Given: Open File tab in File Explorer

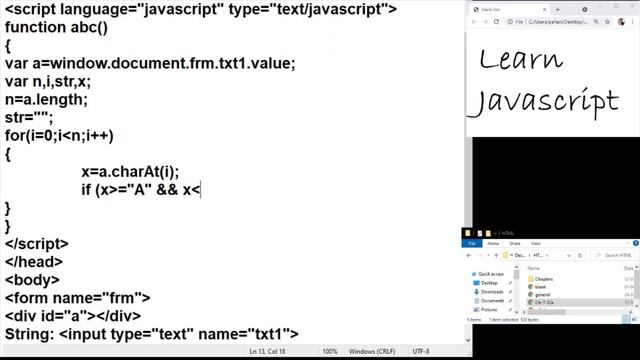Looking at the screenshot, I should pos(472,243).
